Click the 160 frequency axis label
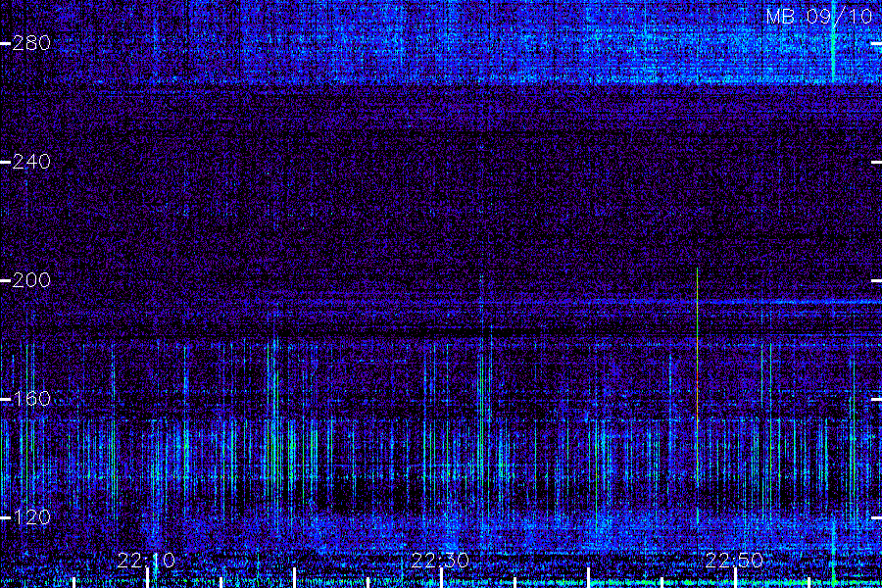 [31, 399]
